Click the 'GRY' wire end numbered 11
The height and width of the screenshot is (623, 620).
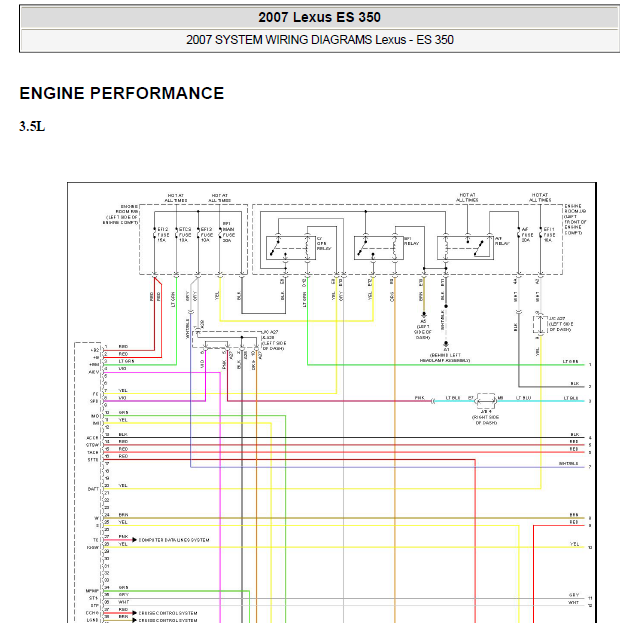click(574, 595)
